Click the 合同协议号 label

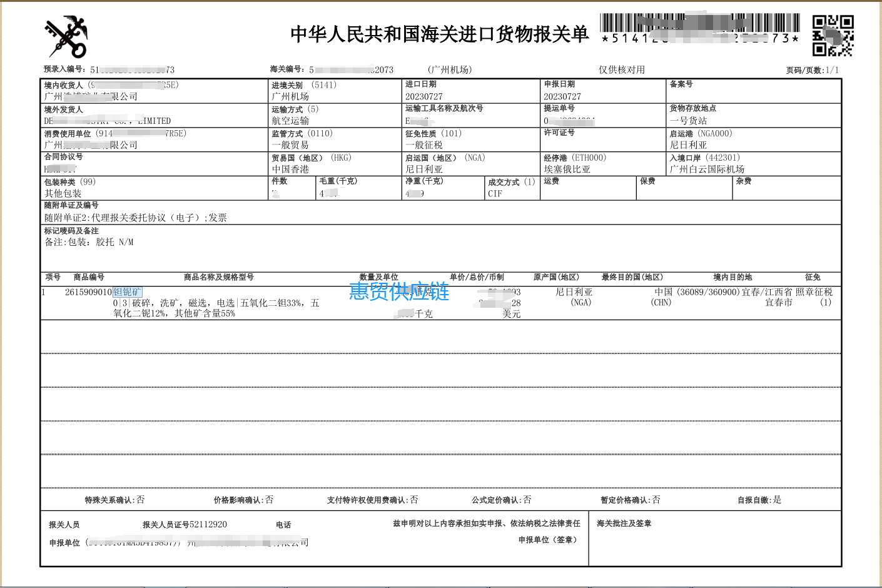63,157
